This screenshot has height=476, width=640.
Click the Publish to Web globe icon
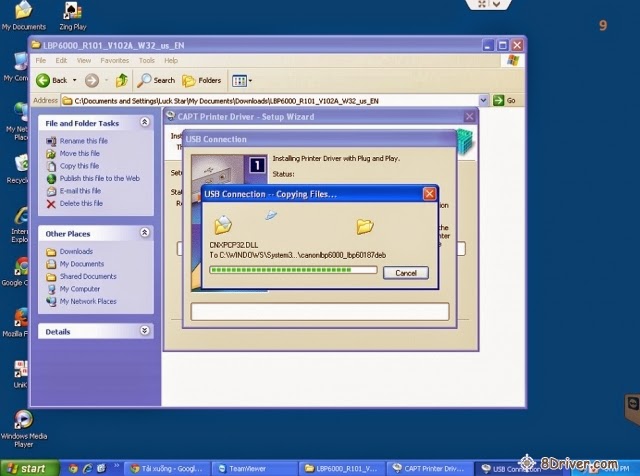(x=51, y=179)
